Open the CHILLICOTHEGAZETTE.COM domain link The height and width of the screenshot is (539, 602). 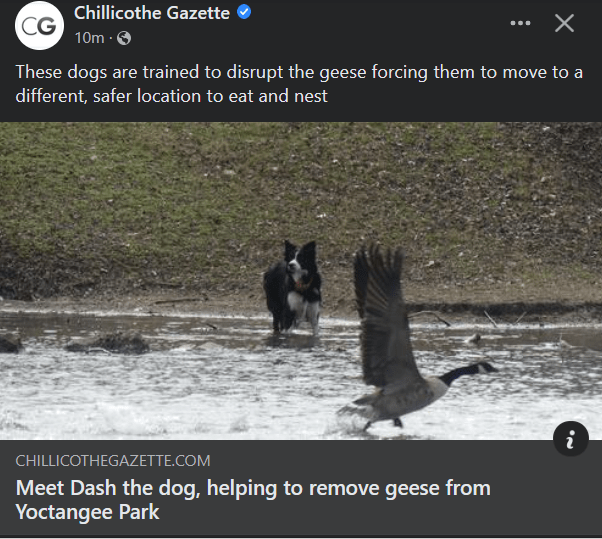[113, 461]
